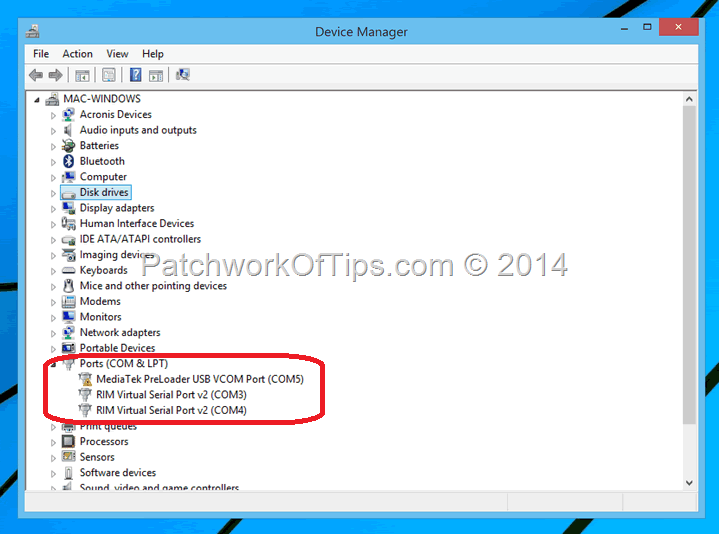Open the Action menu

pyautogui.click(x=77, y=54)
